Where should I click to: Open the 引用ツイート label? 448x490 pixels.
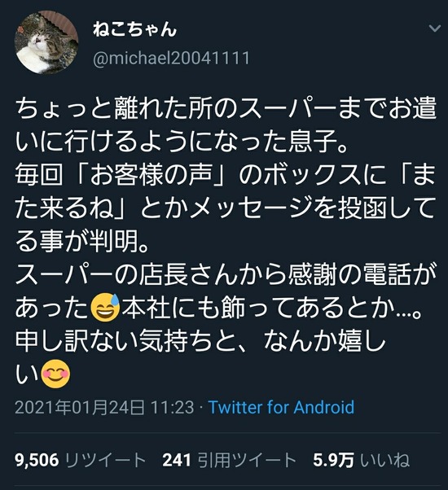tap(247, 461)
